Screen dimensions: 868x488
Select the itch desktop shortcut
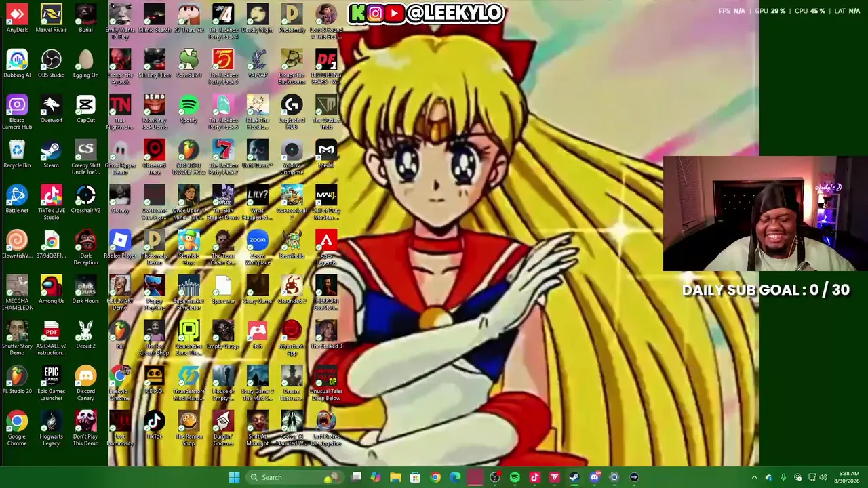point(258,335)
